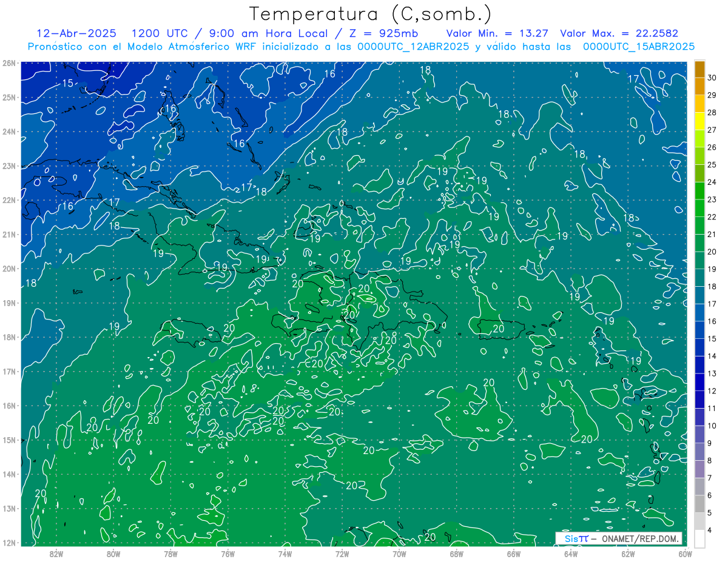Click the '15N' latitude axis label

click(9, 440)
